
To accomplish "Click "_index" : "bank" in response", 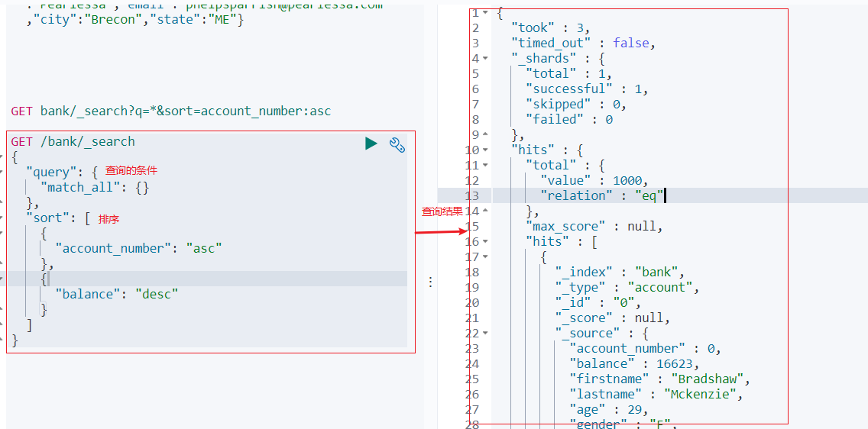I will click(620, 272).
